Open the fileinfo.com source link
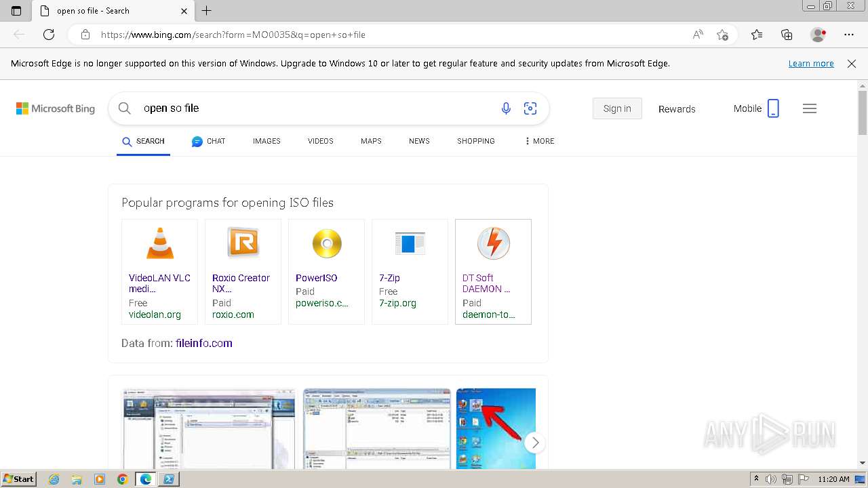The height and width of the screenshot is (488, 868). point(203,343)
